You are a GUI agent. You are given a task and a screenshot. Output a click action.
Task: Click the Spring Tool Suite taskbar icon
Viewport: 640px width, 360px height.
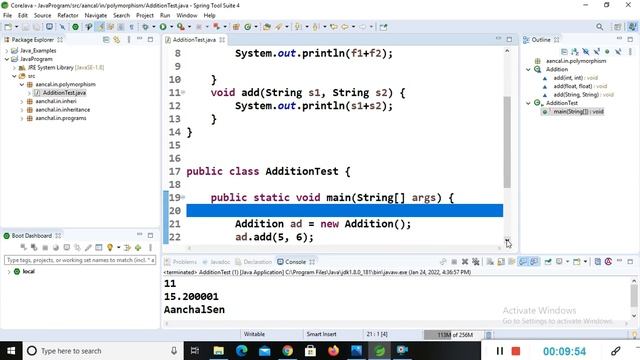click(x=380, y=351)
